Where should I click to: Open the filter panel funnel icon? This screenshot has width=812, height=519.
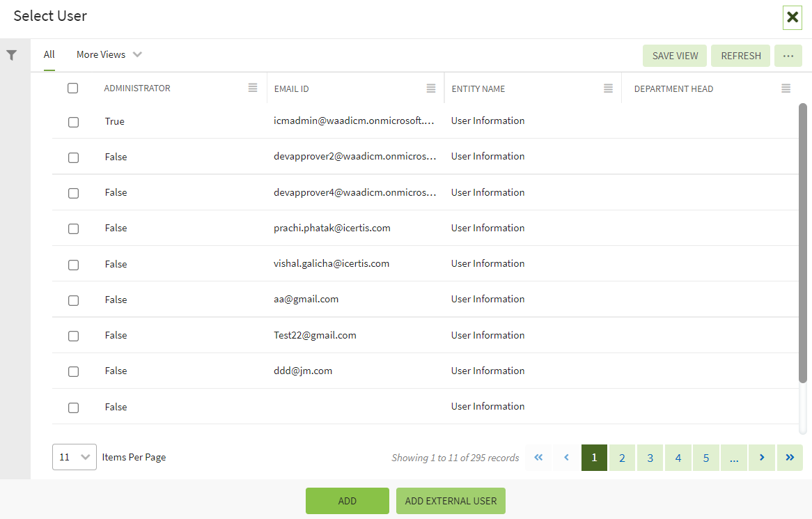tap(12, 56)
